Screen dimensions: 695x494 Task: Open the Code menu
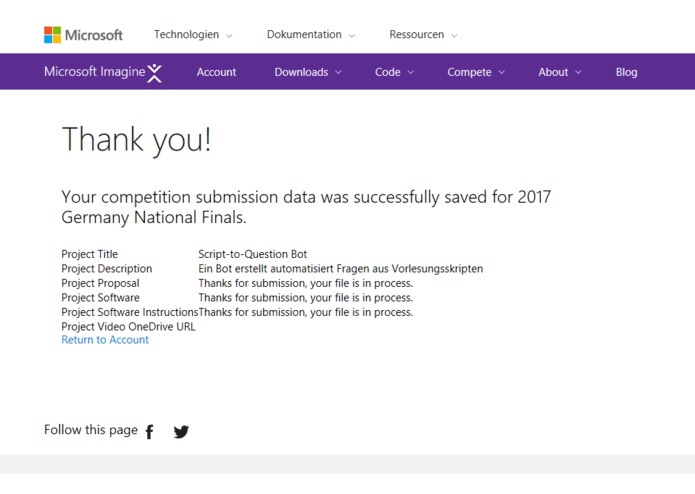point(394,72)
